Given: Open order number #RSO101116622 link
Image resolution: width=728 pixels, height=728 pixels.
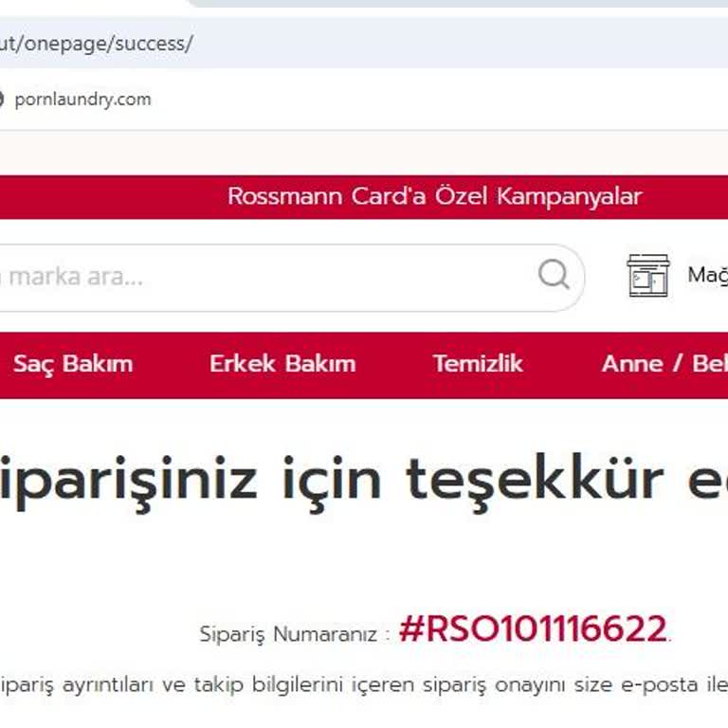Looking at the screenshot, I should [533, 628].
